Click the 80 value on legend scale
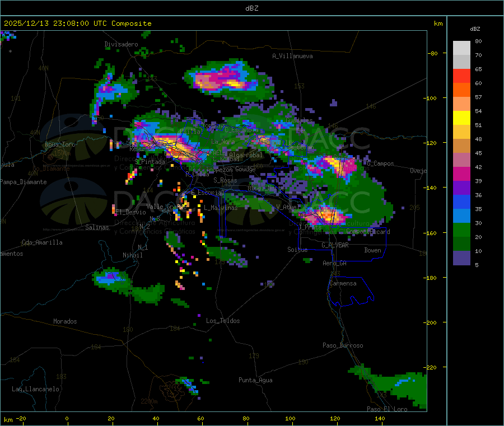Image resolution: width=504 pixels, height=426 pixels. pyautogui.click(x=478, y=41)
